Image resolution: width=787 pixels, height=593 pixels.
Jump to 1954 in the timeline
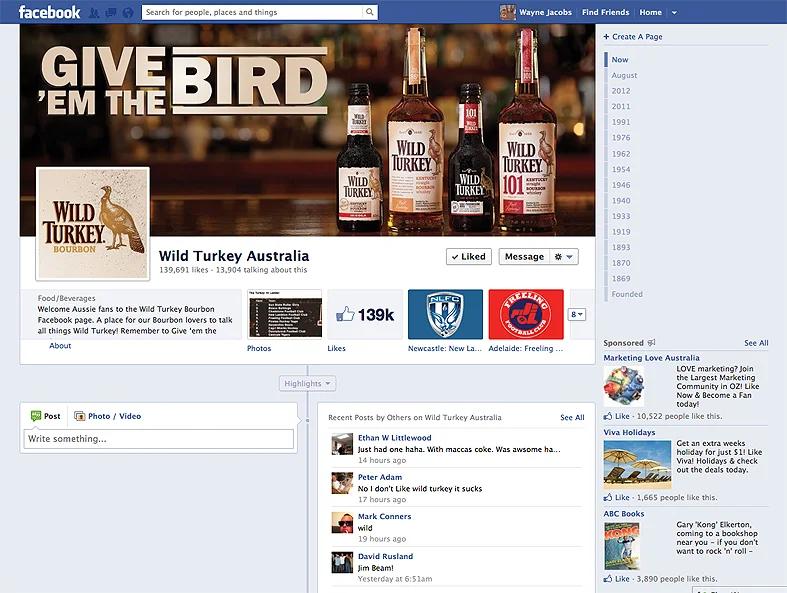621,169
